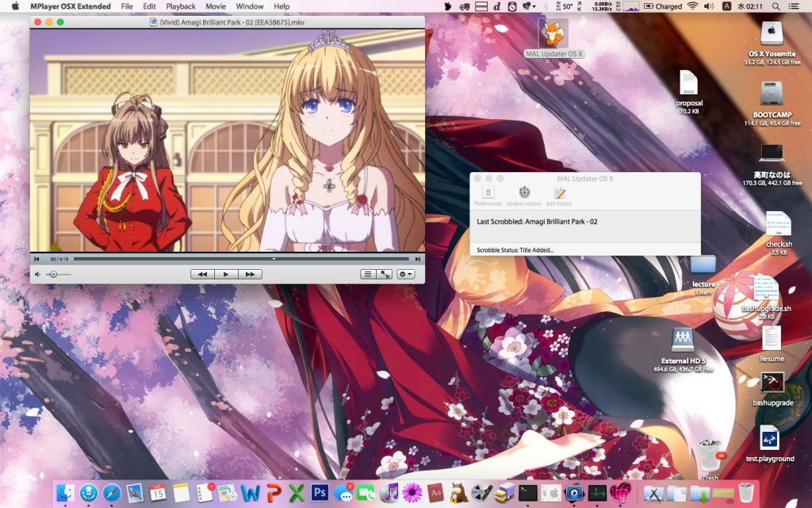Open Notification Center from the menu bar
The width and height of the screenshot is (812, 508).
tap(793, 6)
